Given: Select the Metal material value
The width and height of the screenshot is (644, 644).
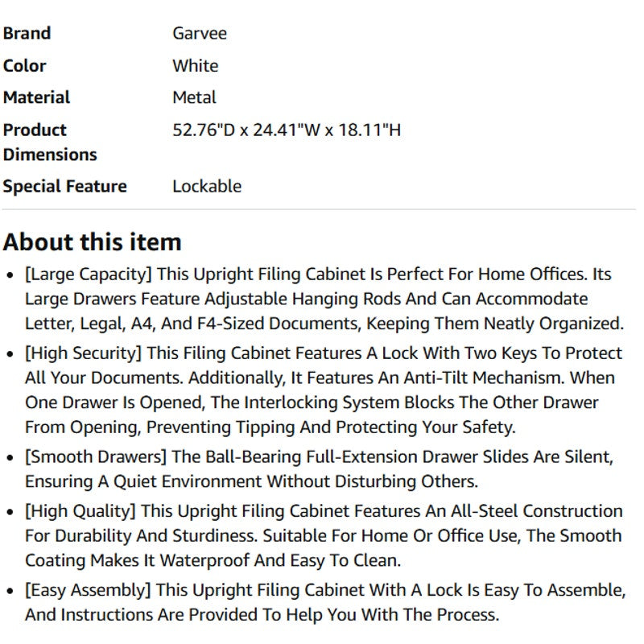Looking at the screenshot, I should click(x=194, y=97).
